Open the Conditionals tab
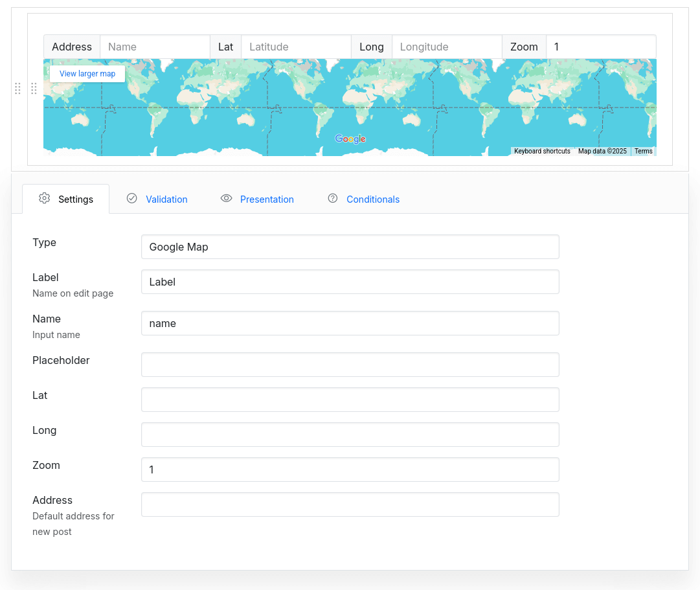Viewport: 700px width, 590px height. pos(373,199)
